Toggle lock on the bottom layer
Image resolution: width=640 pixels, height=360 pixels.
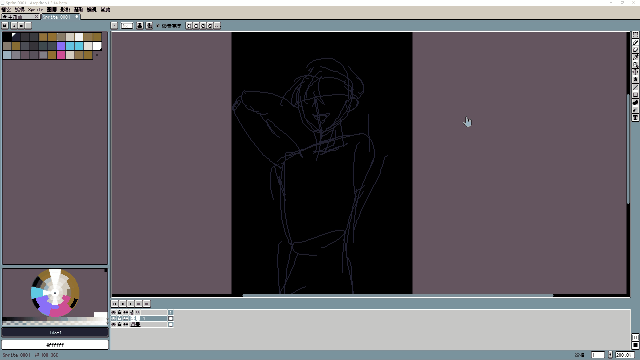(119, 324)
